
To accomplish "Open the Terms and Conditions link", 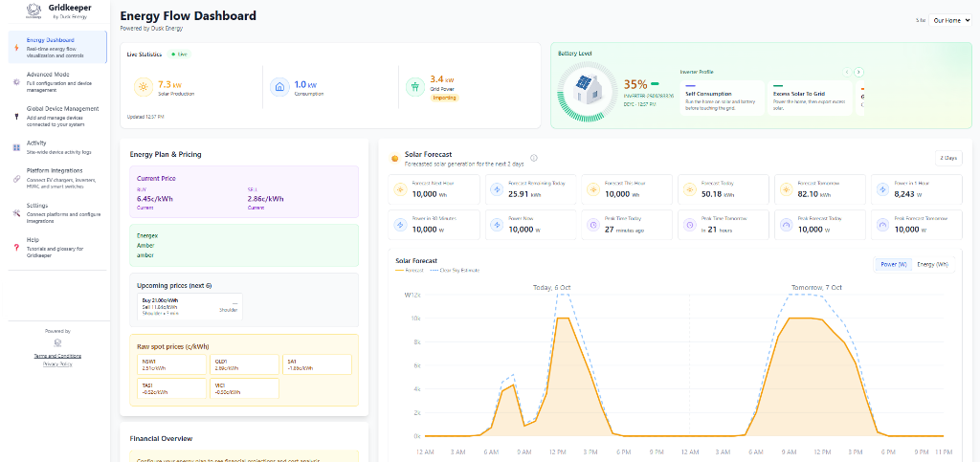I will coord(57,356).
